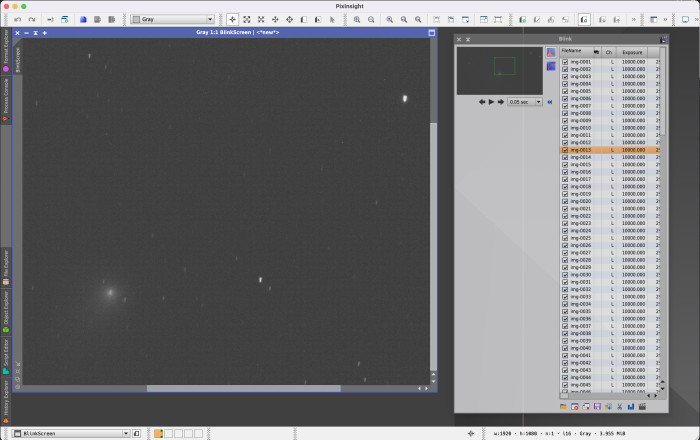The width and height of the screenshot is (700, 440).
Task: Uncheck the img-0045 checkbox
Action: tap(565, 385)
